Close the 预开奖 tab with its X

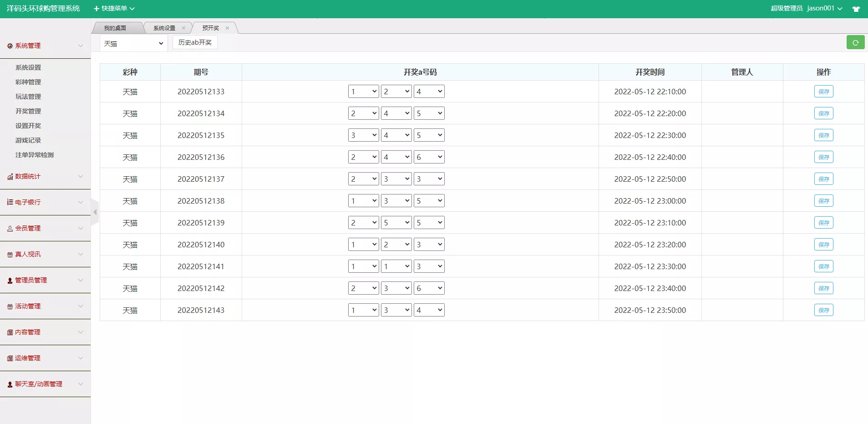[227, 28]
